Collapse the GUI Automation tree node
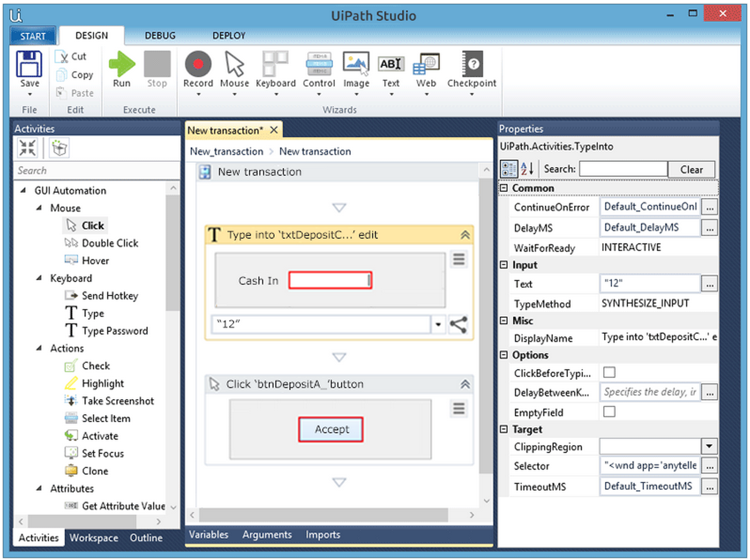The image size is (750, 560). click(x=23, y=190)
